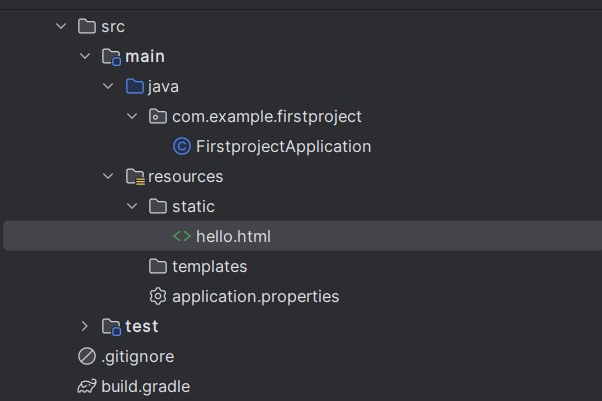Click the build.gradle elephant icon
This screenshot has width=602, height=401.
[86, 387]
